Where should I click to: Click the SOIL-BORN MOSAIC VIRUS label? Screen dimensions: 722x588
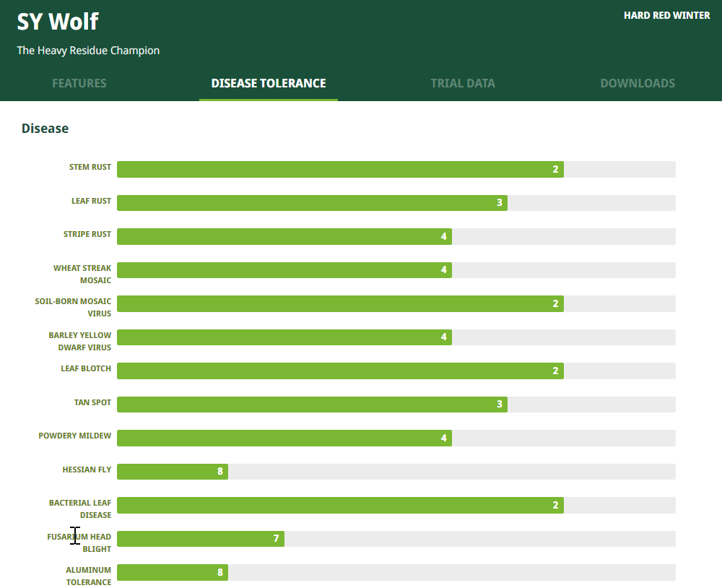coord(73,308)
